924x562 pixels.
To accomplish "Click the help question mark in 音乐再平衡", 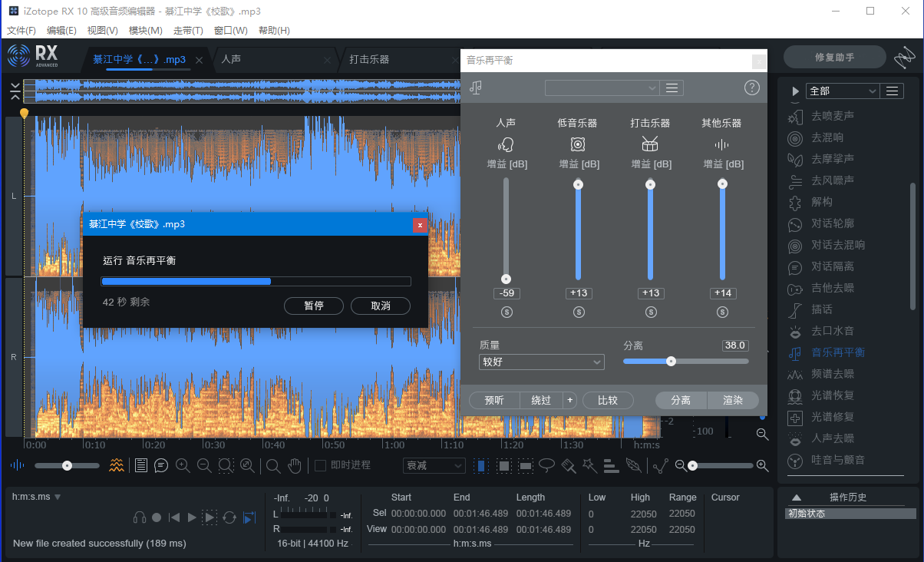I will (752, 88).
